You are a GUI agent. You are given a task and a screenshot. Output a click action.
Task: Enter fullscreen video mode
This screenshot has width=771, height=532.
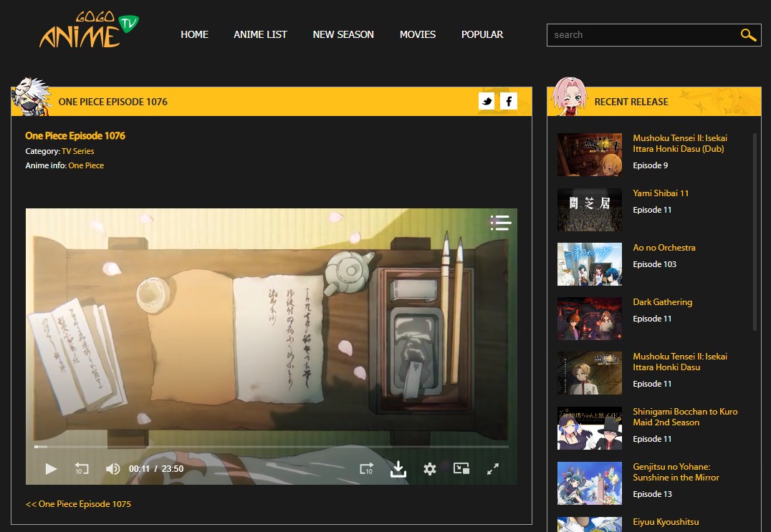[x=493, y=469]
